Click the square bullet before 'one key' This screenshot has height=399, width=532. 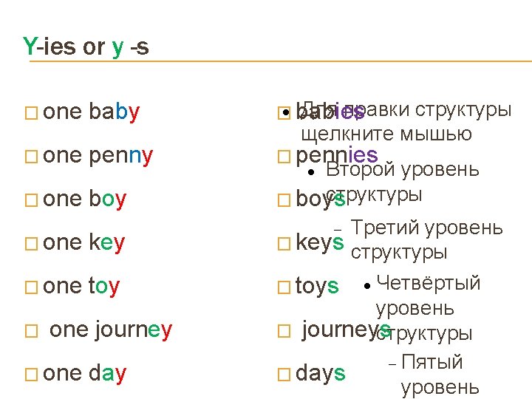[x=31, y=244]
